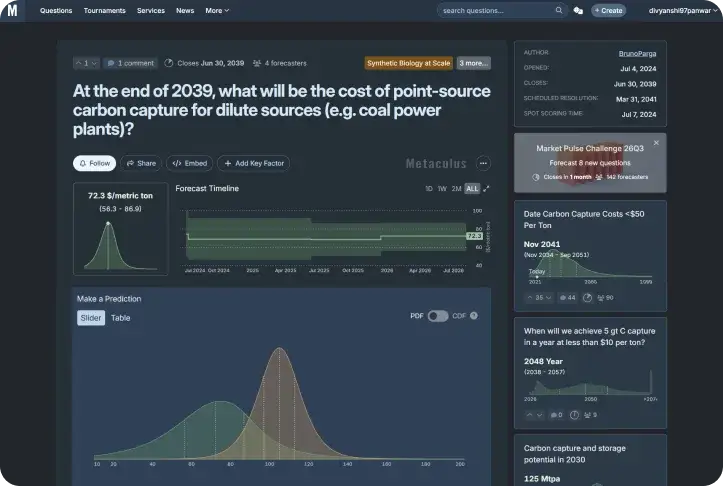The height and width of the screenshot is (486, 723).
Task: Click the Jul 7, 2024 spot scoring date
Action: coord(639,114)
